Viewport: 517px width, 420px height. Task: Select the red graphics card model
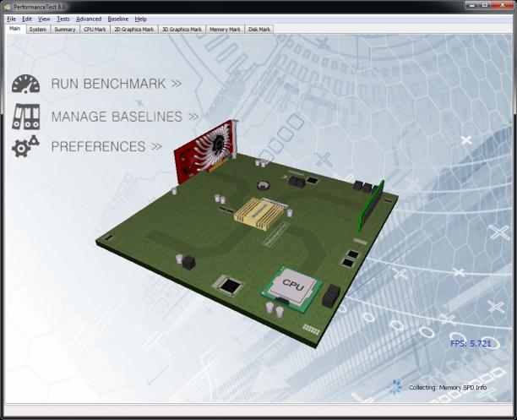[x=206, y=150]
